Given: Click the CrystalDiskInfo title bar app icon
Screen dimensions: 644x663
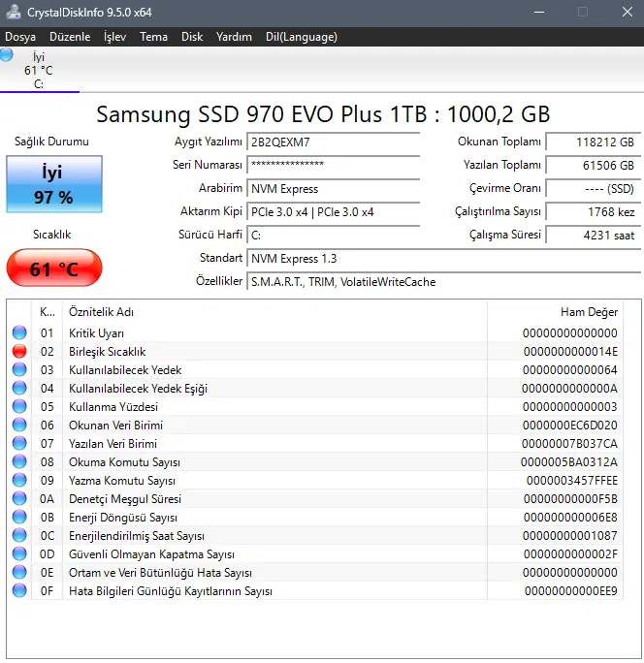Looking at the screenshot, I should 14,12.
